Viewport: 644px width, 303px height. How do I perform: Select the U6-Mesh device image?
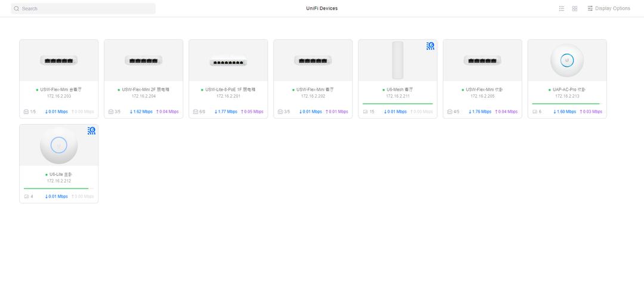(x=397, y=61)
